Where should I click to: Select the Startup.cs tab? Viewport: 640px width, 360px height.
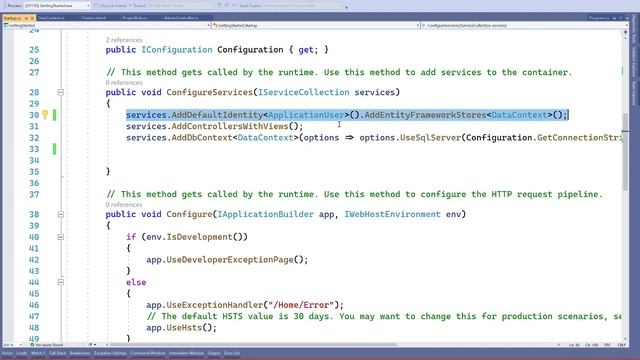point(12,18)
